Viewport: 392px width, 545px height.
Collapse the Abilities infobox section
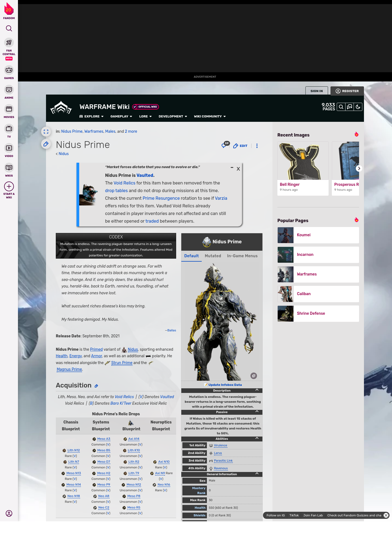(x=257, y=438)
